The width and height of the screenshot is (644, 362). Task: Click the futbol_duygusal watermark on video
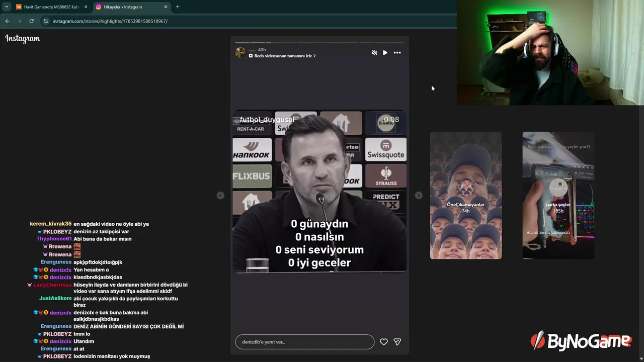point(267,120)
